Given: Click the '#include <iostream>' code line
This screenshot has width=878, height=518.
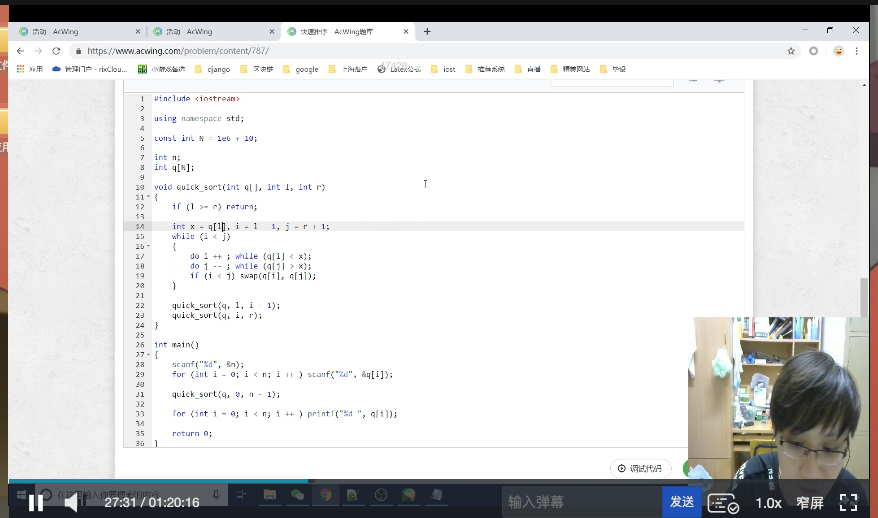Looking at the screenshot, I should (x=197, y=99).
